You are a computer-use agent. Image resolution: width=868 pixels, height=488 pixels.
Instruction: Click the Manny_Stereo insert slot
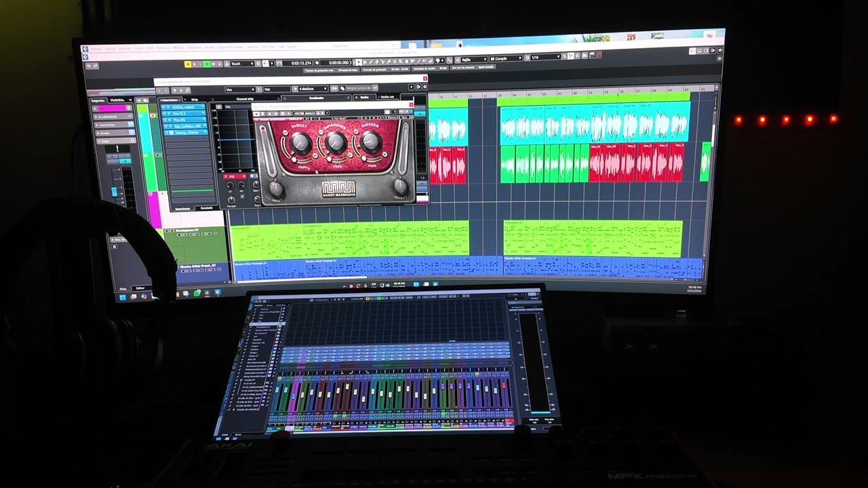184,132
